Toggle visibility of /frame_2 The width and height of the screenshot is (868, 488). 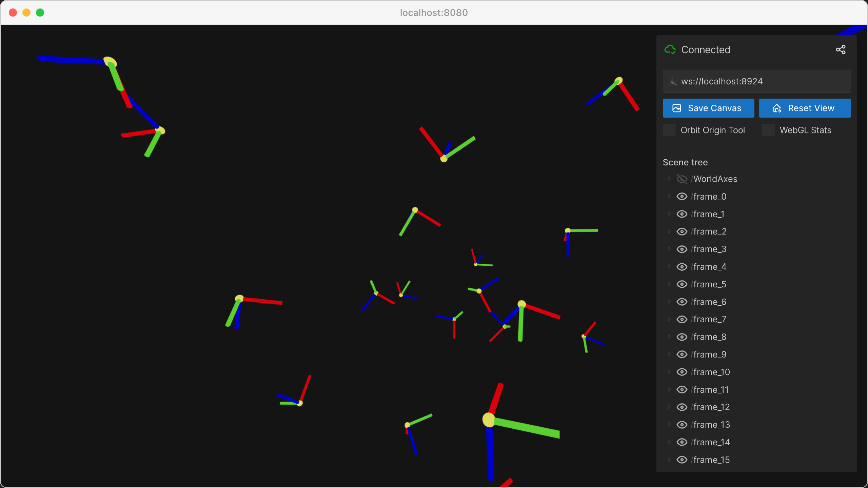[682, 231]
